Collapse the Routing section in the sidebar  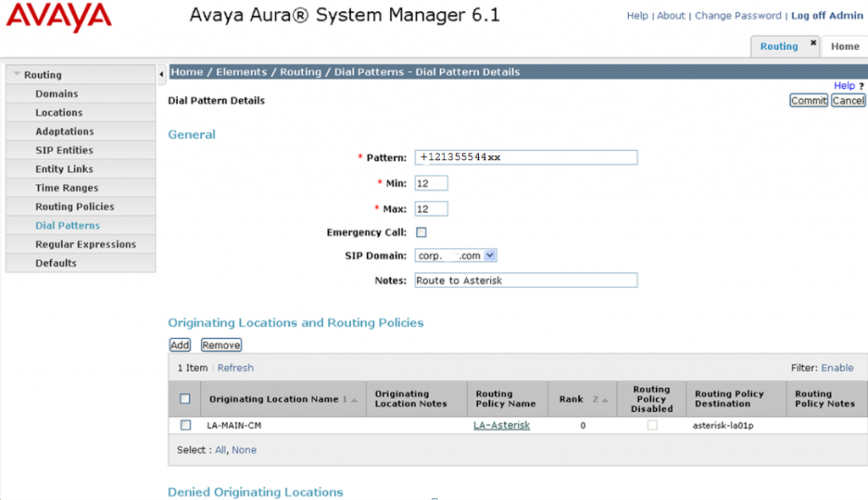(x=19, y=75)
